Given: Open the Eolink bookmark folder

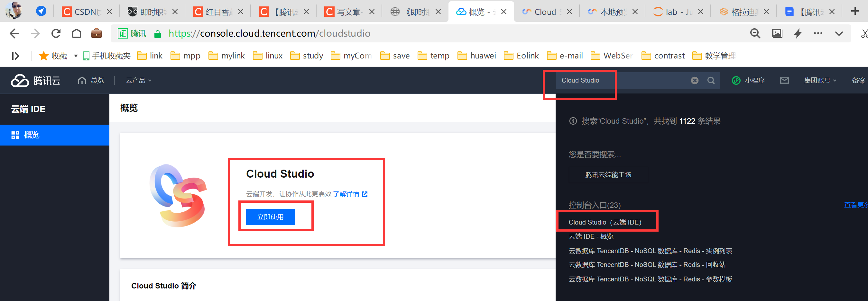Looking at the screenshot, I should click(521, 56).
